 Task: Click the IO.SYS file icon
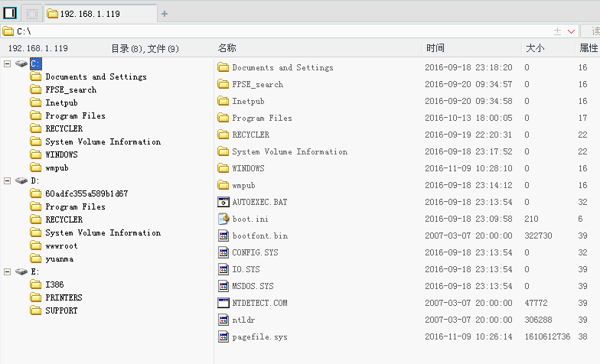coord(223,269)
